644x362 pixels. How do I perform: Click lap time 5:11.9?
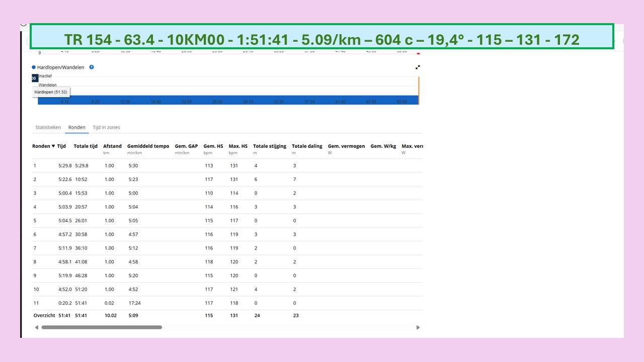coord(65,248)
